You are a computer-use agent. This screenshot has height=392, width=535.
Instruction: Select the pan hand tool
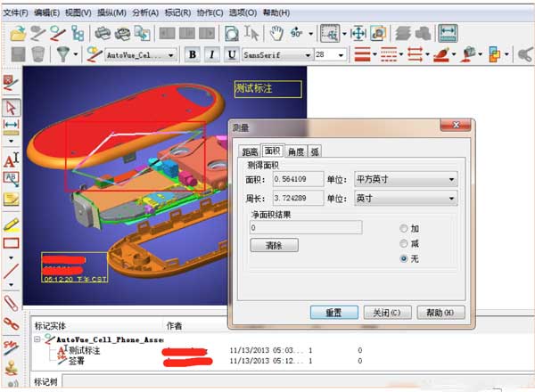276,33
